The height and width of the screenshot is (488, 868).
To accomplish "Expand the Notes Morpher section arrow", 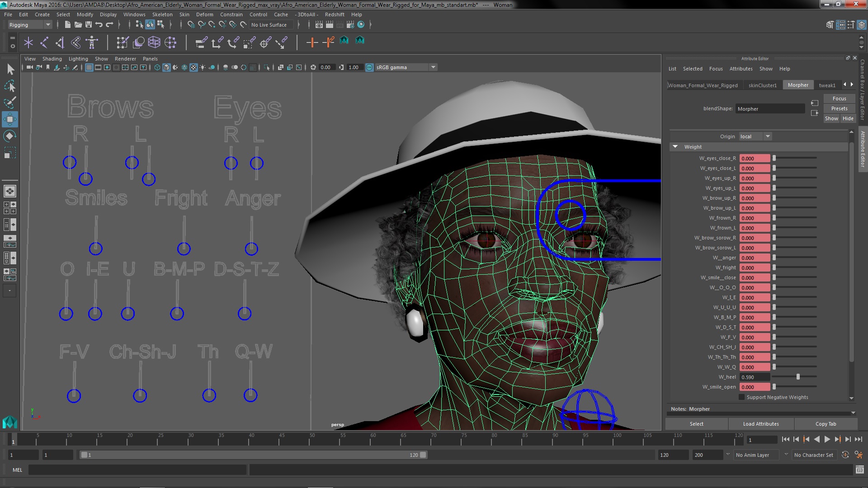I will coord(853,413).
